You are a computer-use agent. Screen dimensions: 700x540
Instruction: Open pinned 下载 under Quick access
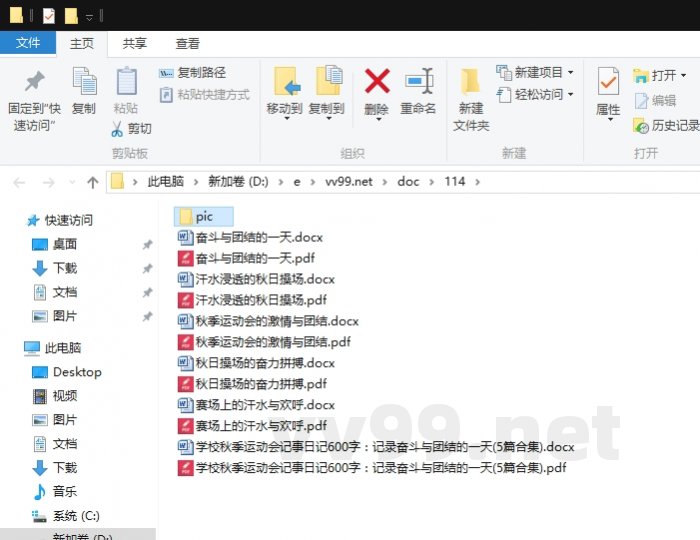[54, 268]
